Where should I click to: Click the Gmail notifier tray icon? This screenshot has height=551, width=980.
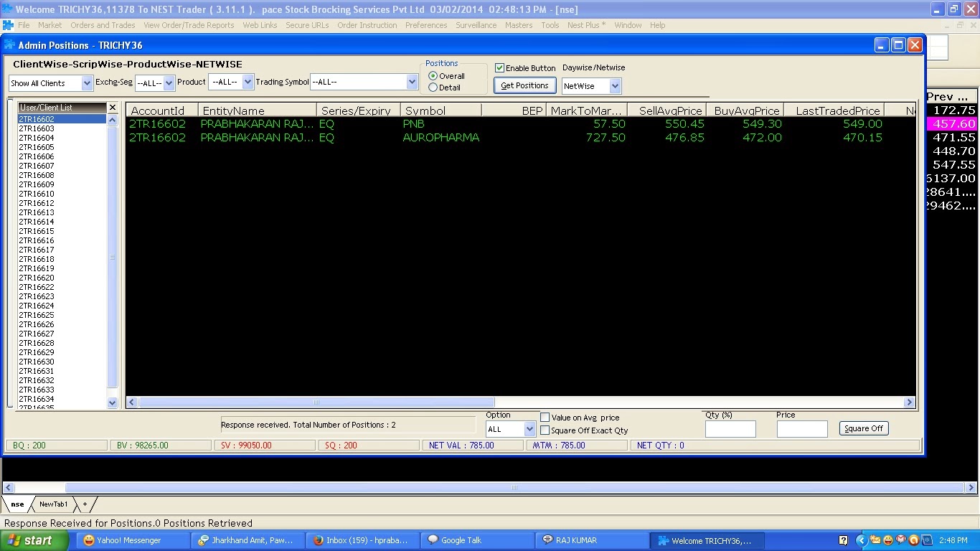click(x=900, y=540)
